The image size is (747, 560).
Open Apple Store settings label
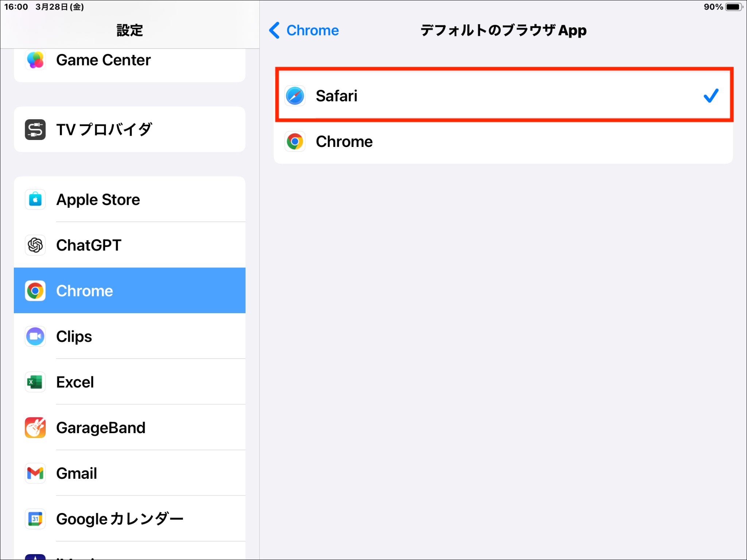tap(98, 200)
